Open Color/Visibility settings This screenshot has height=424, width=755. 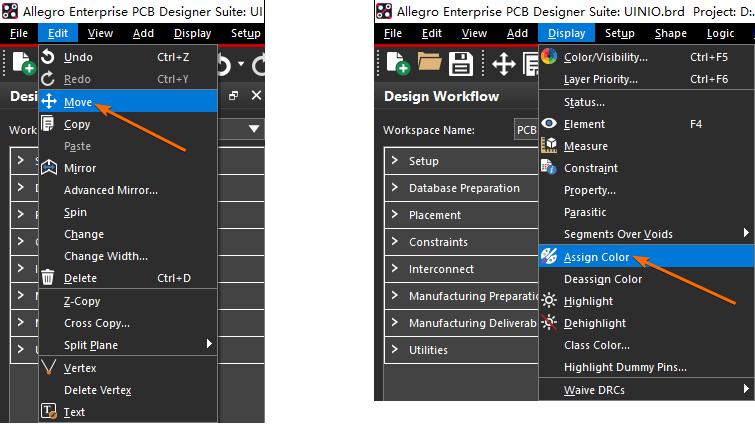(605, 57)
